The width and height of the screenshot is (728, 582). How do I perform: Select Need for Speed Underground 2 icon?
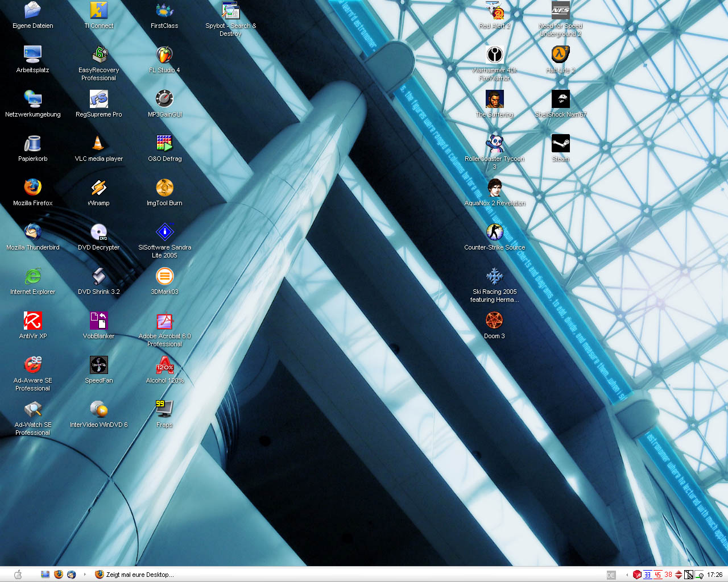[x=561, y=10]
